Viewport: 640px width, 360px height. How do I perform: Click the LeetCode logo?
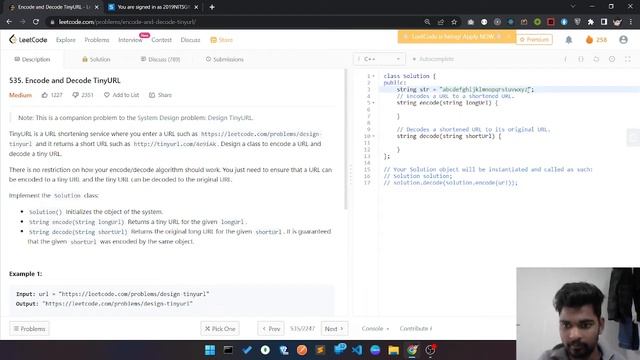pos(28,40)
